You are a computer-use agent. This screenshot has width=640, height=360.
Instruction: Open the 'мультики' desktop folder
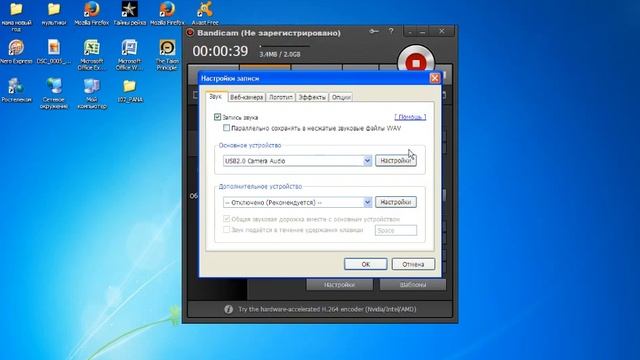[54, 13]
